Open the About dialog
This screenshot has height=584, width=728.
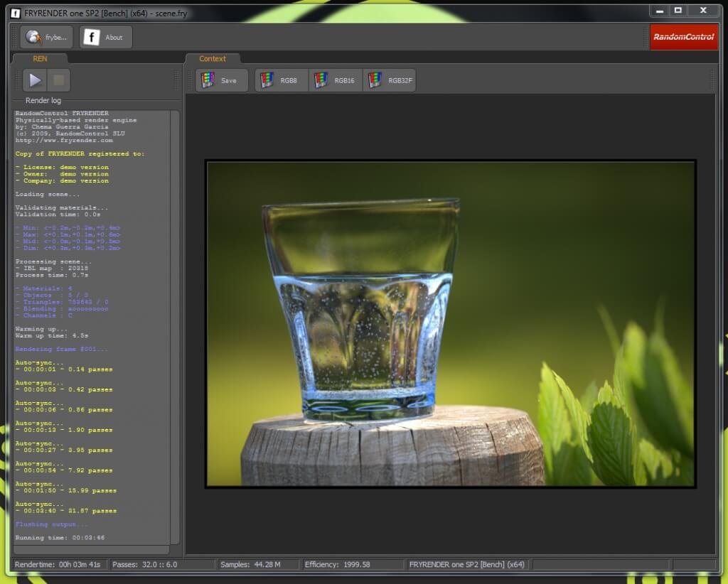[105, 37]
